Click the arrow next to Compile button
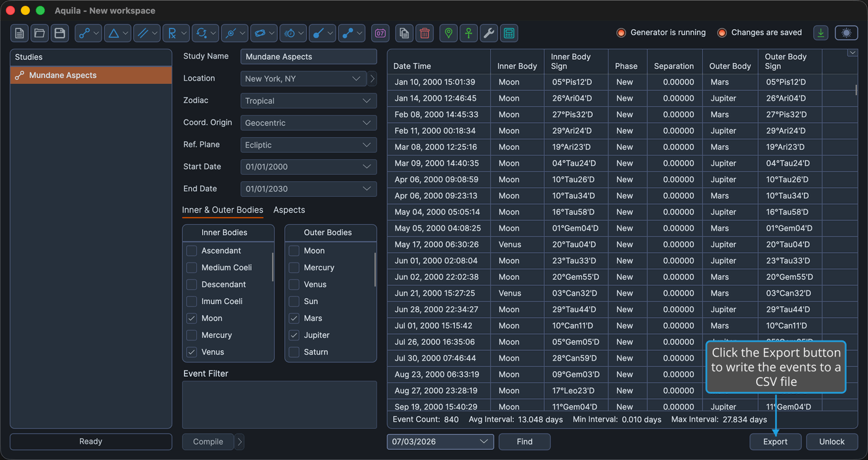The height and width of the screenshot is (460, 868). pos(240,442)
